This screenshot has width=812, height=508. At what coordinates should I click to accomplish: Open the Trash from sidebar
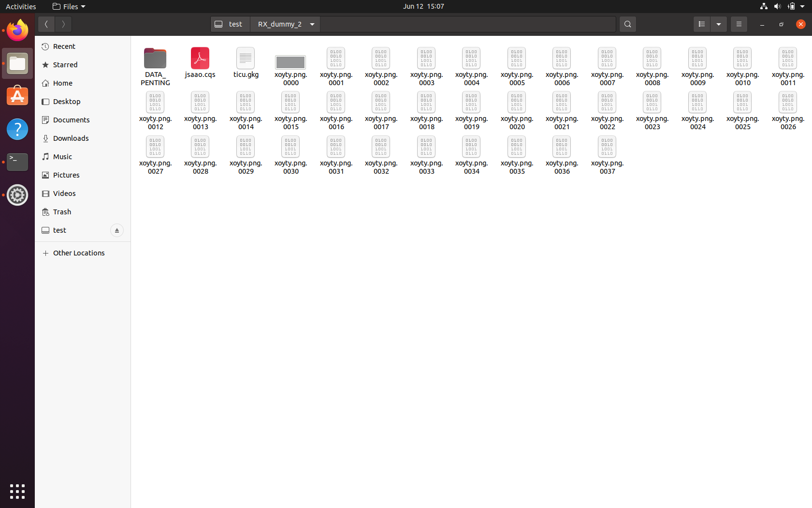point(61,211)
